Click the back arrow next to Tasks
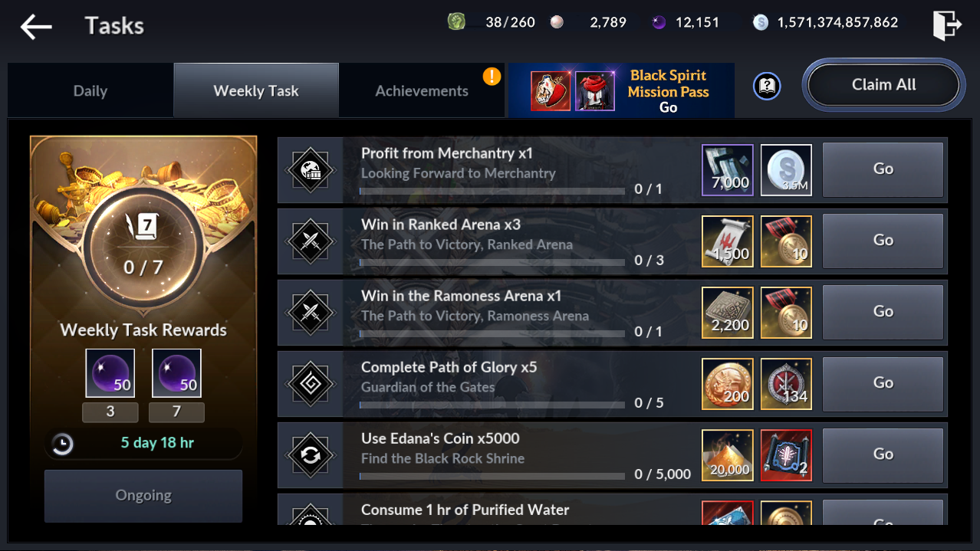This screenshot has height=551, width=980. coord(36,27)
